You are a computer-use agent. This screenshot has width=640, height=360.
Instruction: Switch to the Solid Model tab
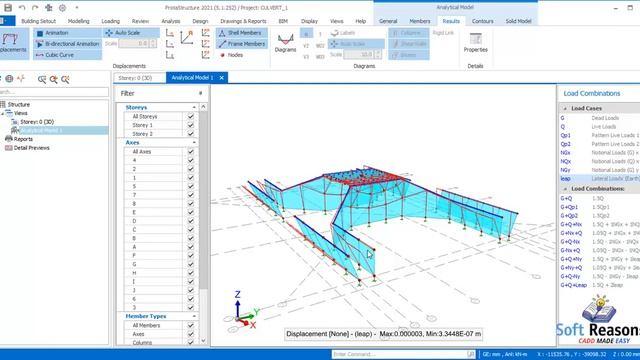[x=518, y=21]
